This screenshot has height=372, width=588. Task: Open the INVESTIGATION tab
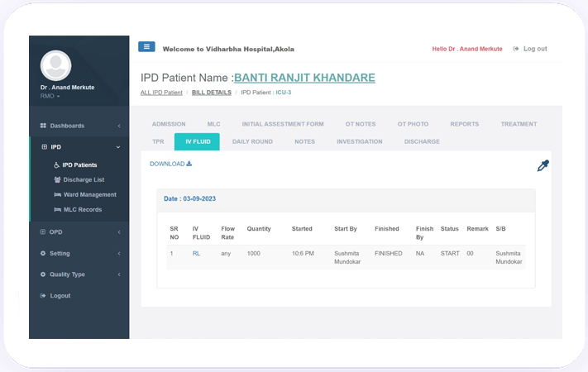[359, 141]
